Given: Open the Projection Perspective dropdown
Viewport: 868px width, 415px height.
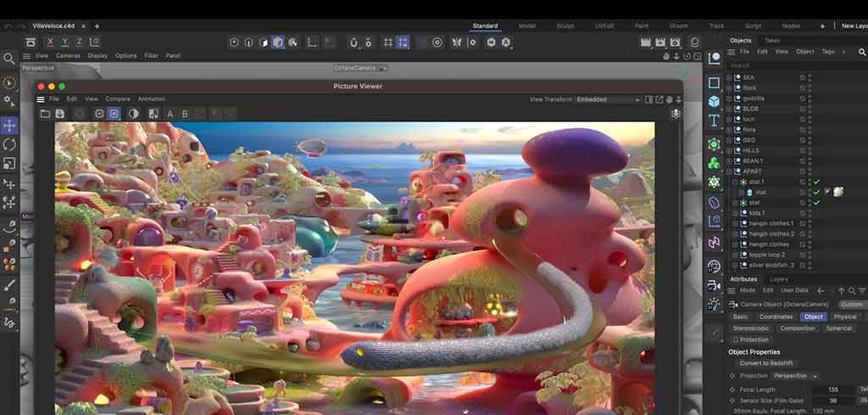Looking at the screenshot, I should [793, 376].
